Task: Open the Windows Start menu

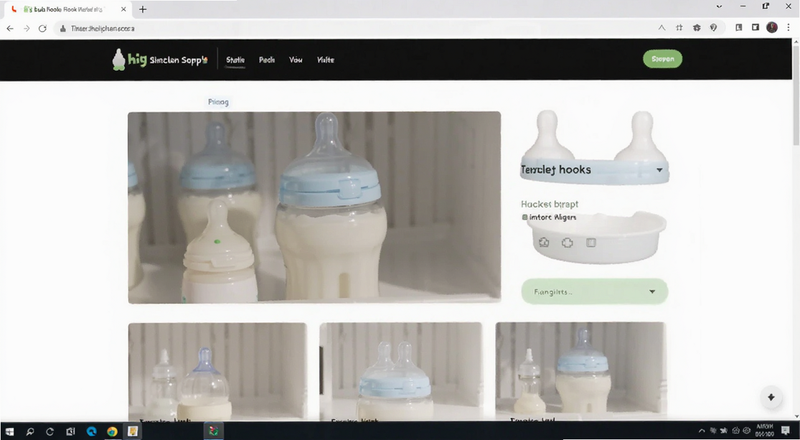Action: (9, 431)
